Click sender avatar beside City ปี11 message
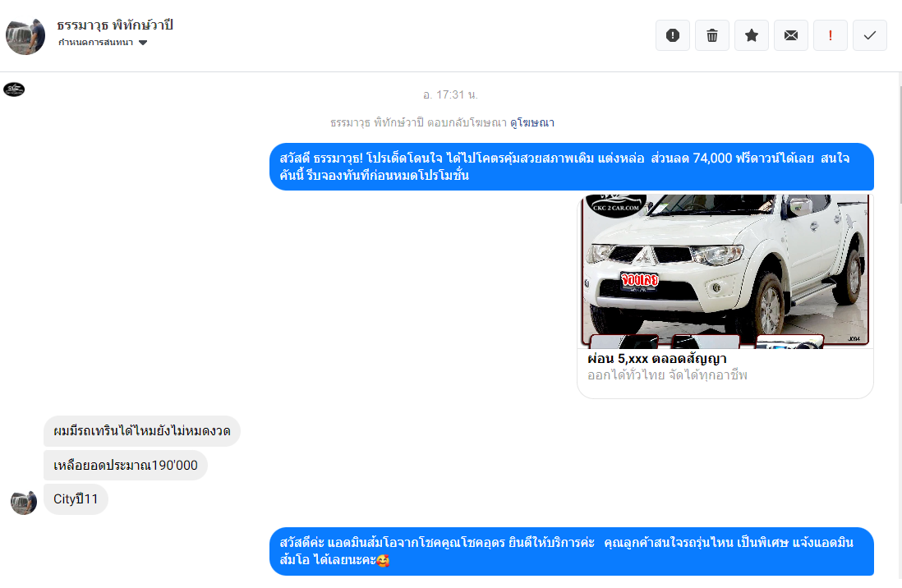902x588 pixels. (x=24, y=503)
